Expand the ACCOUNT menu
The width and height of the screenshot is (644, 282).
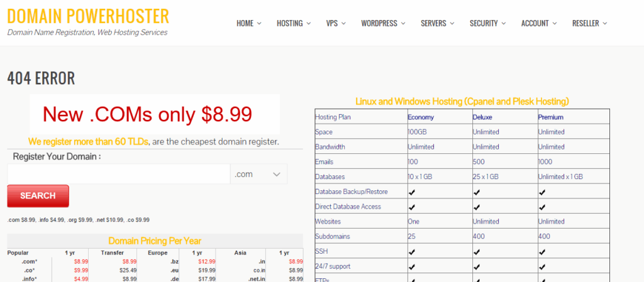click(539, 23)
